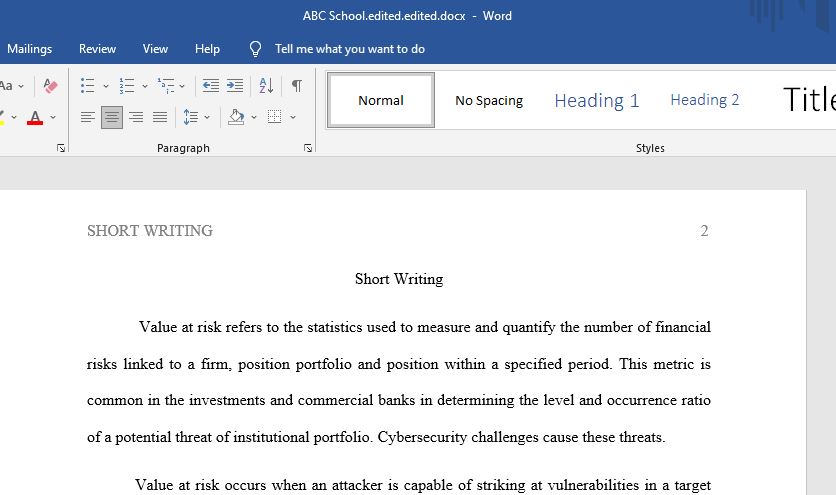Expand bullet library dropdown arrow
This screenshot has width=836, height=495.
pos(106,86)
